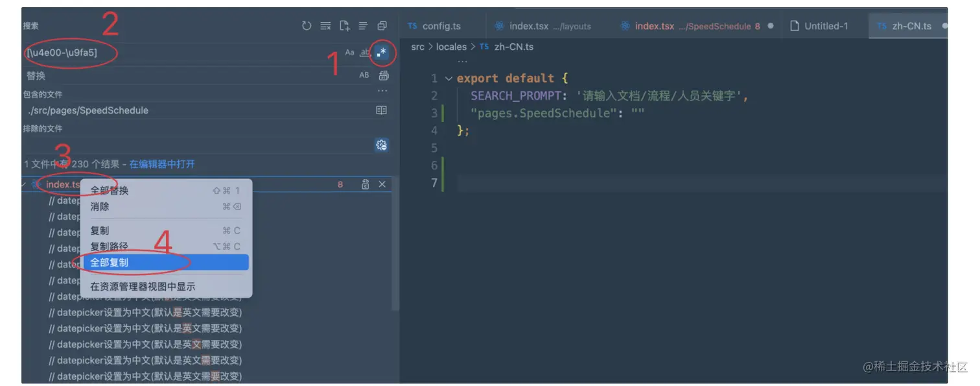The image size is (980, 386).
Task: Switch to index.tsx .../layouts tab
Action: coord(550,26)
